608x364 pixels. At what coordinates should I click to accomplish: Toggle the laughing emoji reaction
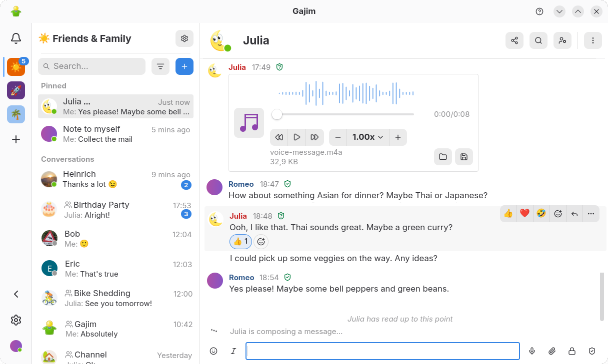[x=541, y=213]
